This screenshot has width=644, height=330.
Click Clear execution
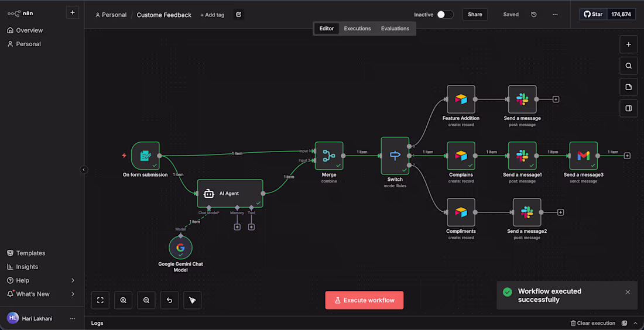click(x=593, y=323)
